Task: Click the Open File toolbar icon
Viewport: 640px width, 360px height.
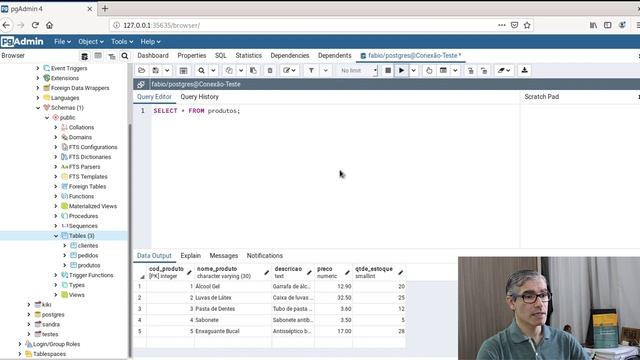Action: click(142, 70)
